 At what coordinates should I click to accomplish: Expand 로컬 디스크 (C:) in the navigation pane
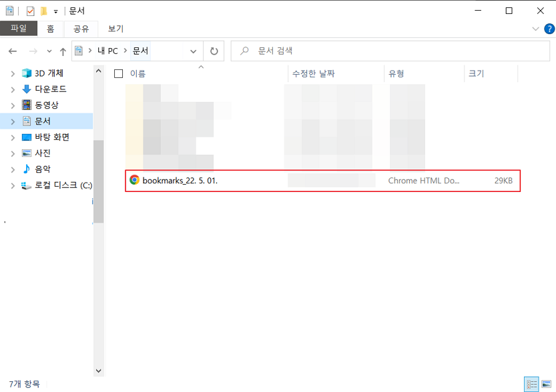pos(12,185)
